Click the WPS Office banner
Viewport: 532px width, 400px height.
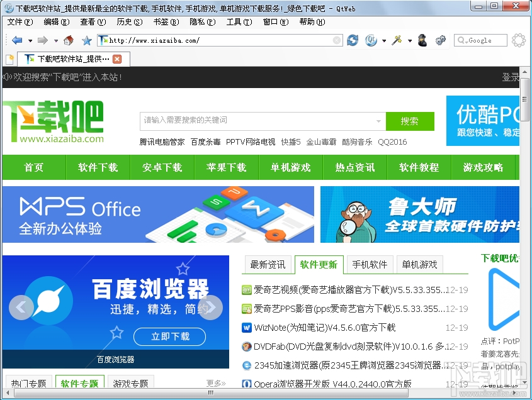point(158,214)
